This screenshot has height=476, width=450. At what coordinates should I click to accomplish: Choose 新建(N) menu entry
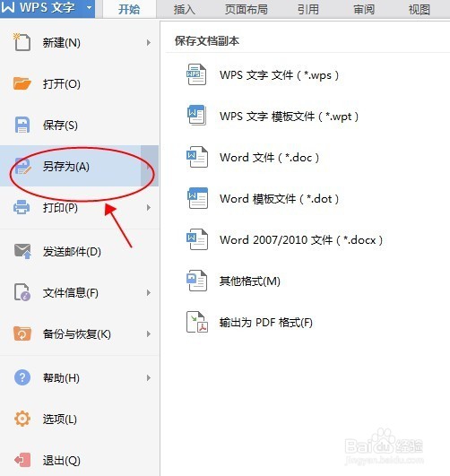79,42
